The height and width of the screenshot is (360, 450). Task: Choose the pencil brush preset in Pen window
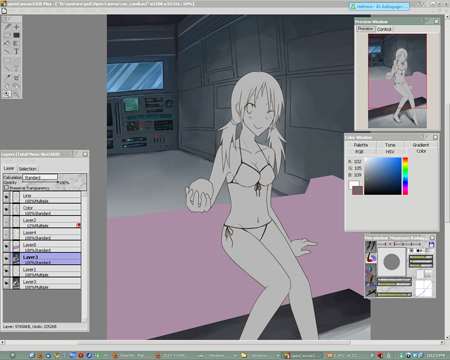(x=370, y=246)
